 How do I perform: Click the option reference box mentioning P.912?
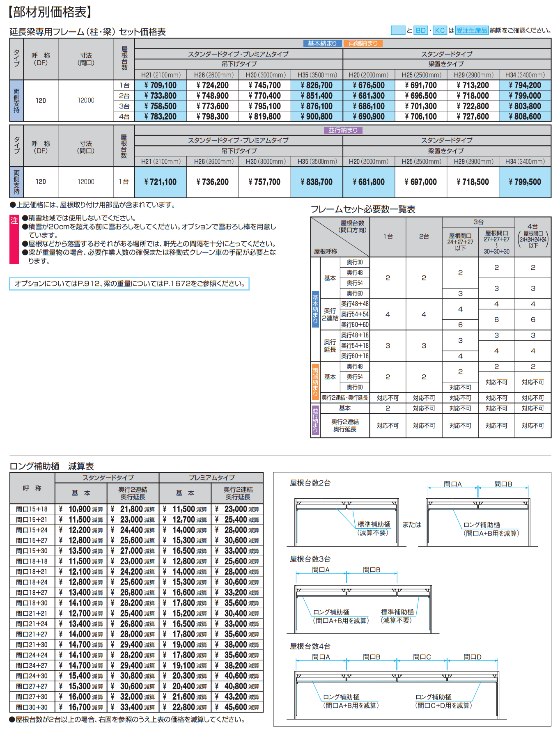pyautogui.click(x=129, y=284)
